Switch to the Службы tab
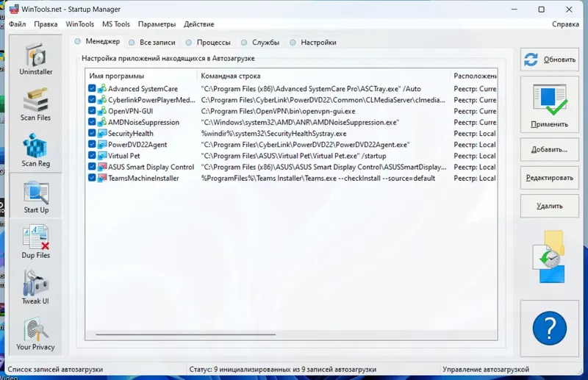The height and width of the screenshot is (380, 588). coord(260,43)
